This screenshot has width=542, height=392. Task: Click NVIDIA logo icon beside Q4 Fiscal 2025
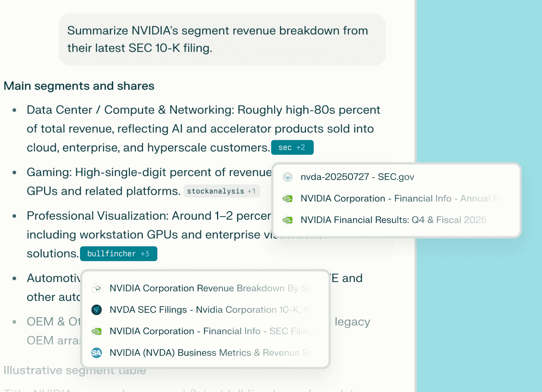click(287, 220)
